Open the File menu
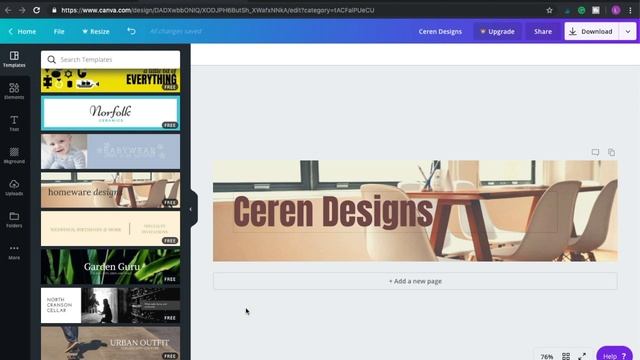Image resolution: width=640 pixels, height=360 pixels. 59,31
